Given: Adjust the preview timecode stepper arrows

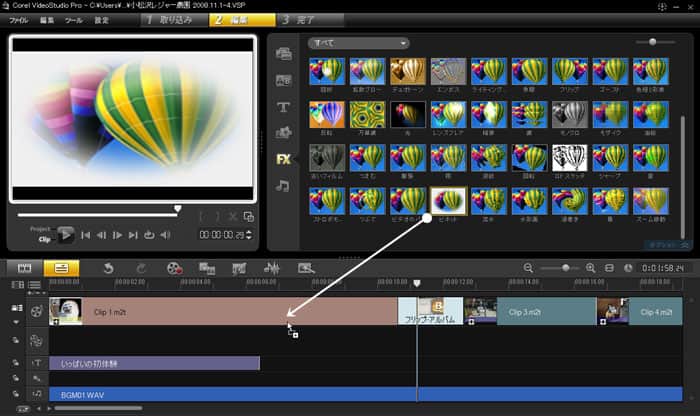Looking at the screenshot, I should point(249,235).
